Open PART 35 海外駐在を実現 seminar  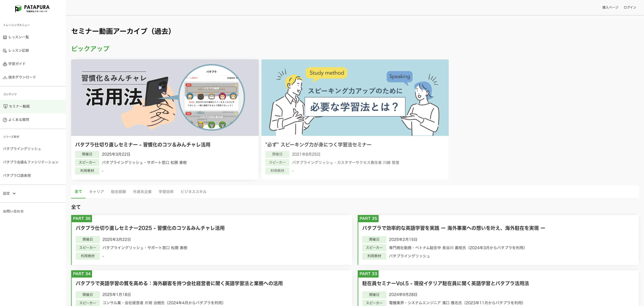454,228
